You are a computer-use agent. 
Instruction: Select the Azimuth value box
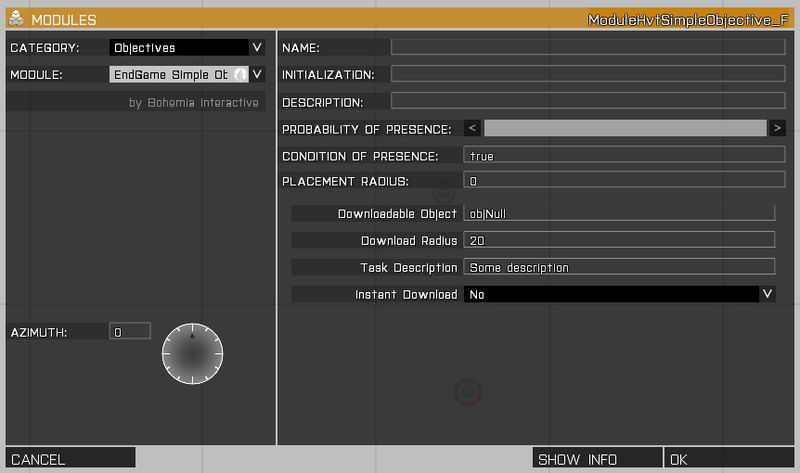pyautogui.click(x=129, y=331)
